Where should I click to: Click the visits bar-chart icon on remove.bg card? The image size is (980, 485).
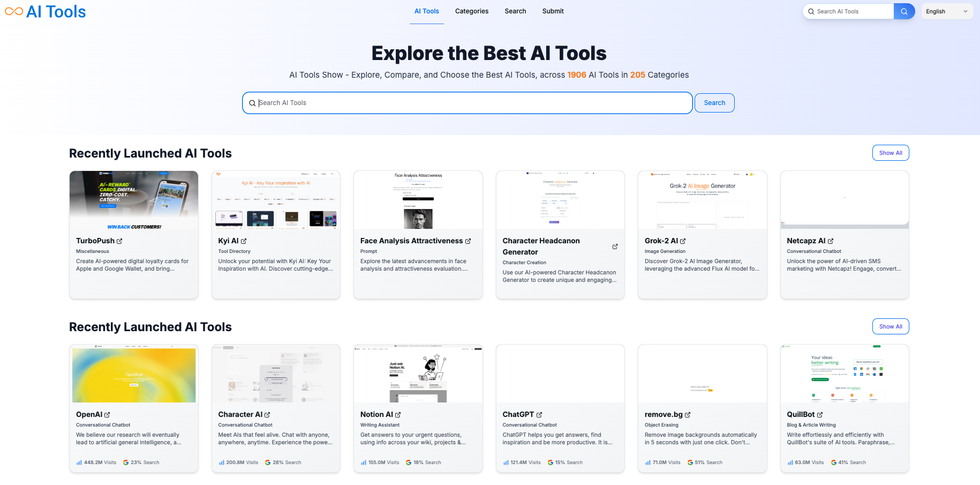click(648, 462)
